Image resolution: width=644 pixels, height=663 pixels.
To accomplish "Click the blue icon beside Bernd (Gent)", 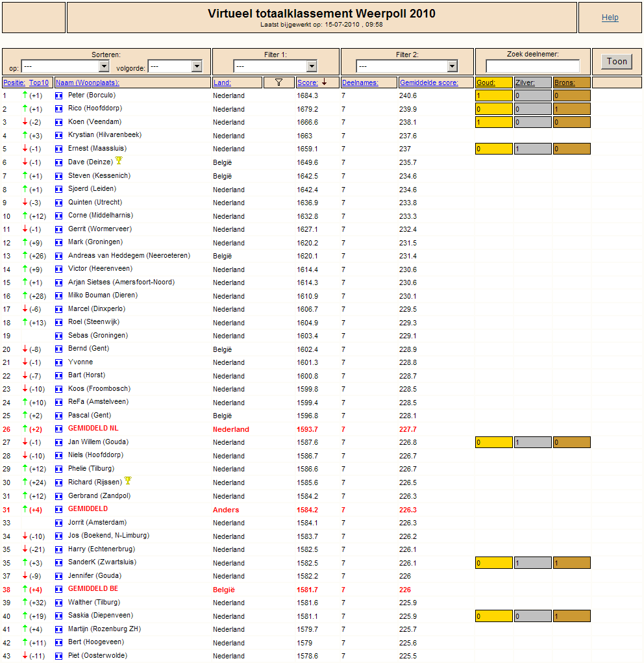I will (x=59, y=349).
